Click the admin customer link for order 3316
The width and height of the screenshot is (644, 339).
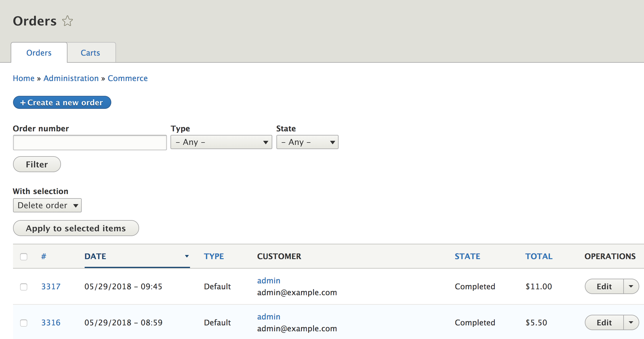pos(268,317)
